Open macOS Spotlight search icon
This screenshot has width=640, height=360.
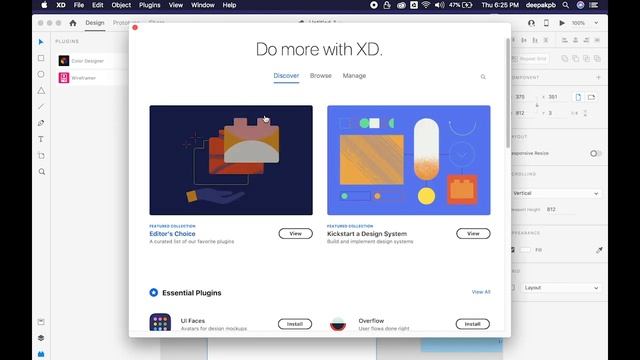565,5
